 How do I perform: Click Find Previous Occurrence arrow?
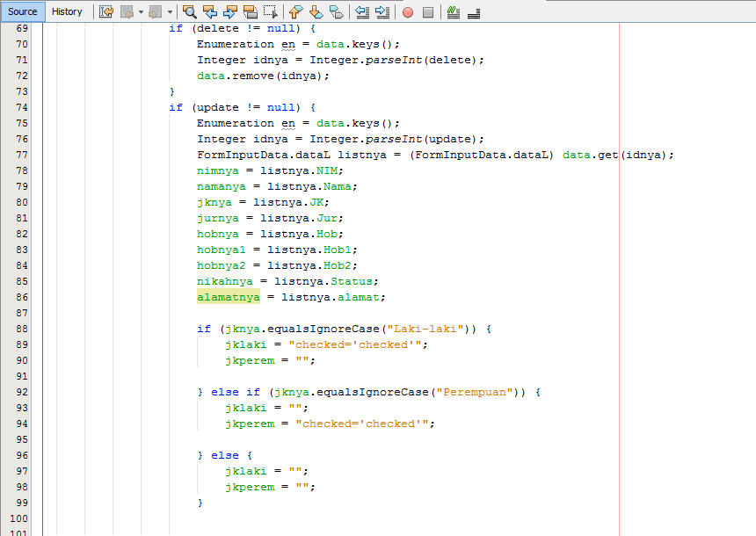[211, 11]
